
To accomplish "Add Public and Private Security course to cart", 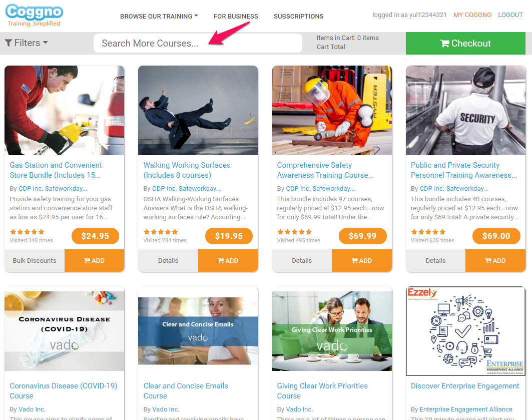I will coord(495,260).
